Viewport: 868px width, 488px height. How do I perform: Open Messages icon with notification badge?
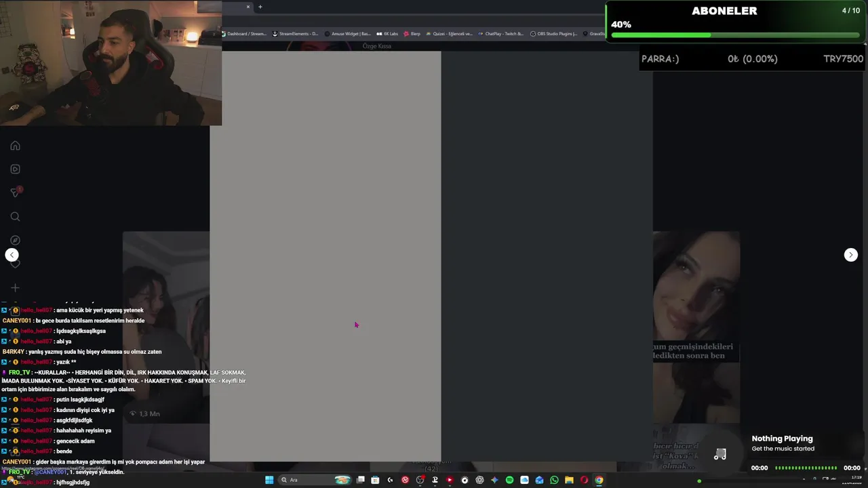pos(15,192)
